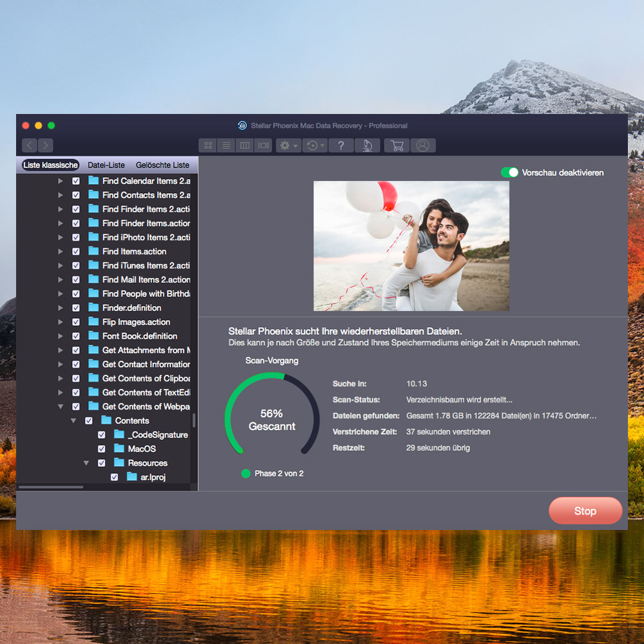Uncheck Find iPhoto Items 2 checkbox
The height and width of the screenshot is (644, 644).
point(76,238)
